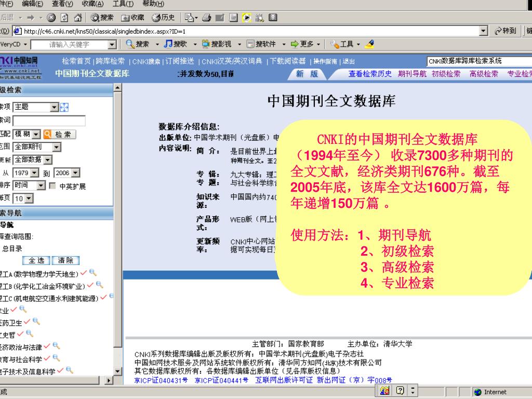Click the IE Stop button
The width and height of the screenshot is (532, 399).
pyautogui.click(x=51, y=17)
